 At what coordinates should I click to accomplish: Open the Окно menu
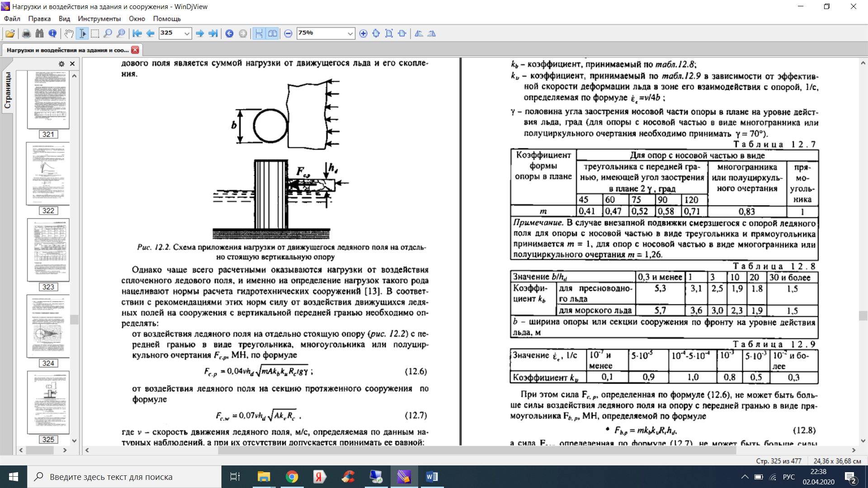tap(137, 19)
